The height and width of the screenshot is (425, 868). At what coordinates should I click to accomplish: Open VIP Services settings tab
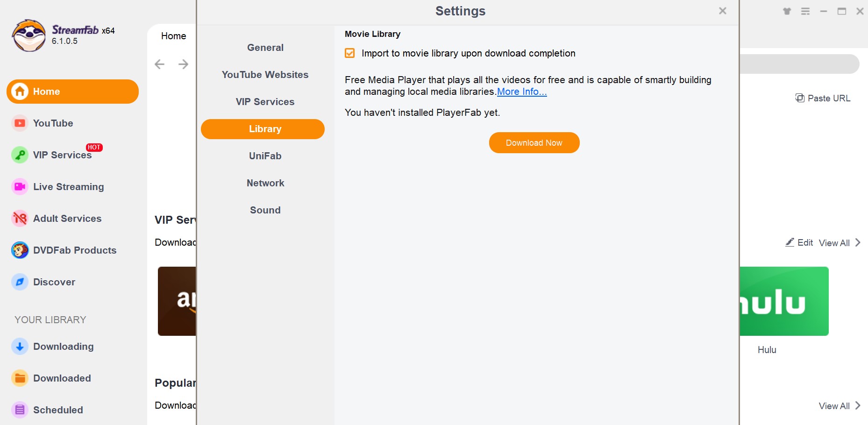tap(265, 102)
